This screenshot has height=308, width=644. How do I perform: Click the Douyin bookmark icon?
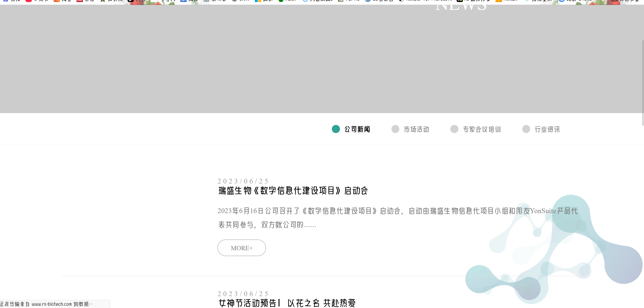click(131, 1)
